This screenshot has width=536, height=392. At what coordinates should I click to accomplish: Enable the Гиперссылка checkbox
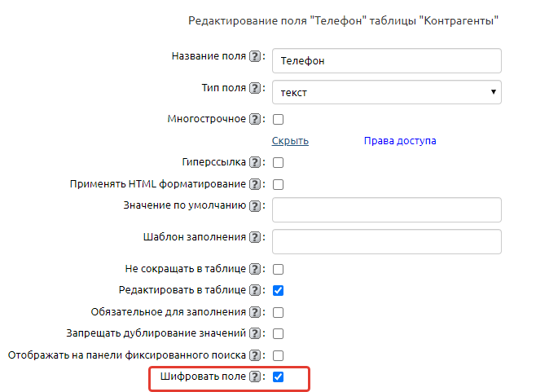click(278, 163)
